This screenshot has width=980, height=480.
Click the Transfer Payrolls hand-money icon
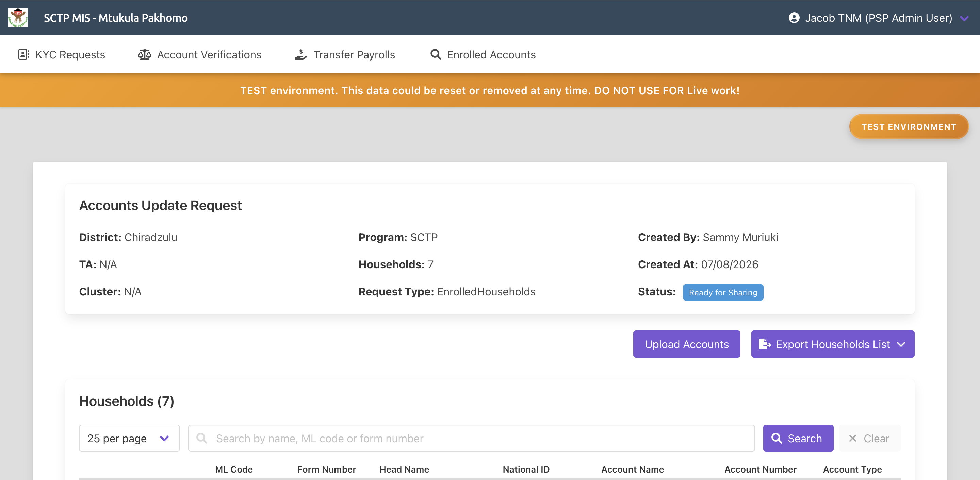coord(300,55)
